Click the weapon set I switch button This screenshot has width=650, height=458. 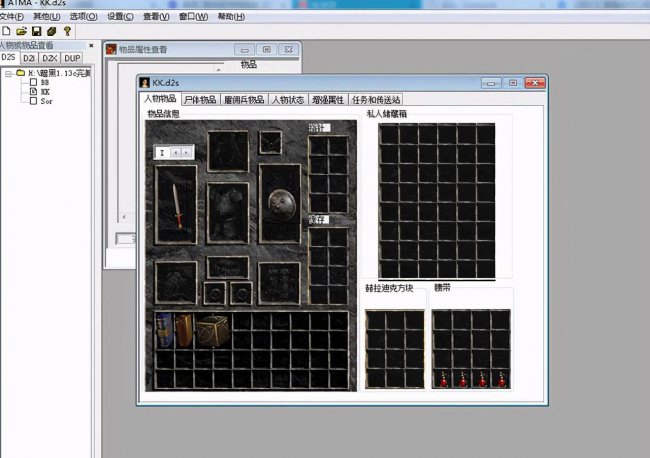pyautogui.click(x=162, y=153)
